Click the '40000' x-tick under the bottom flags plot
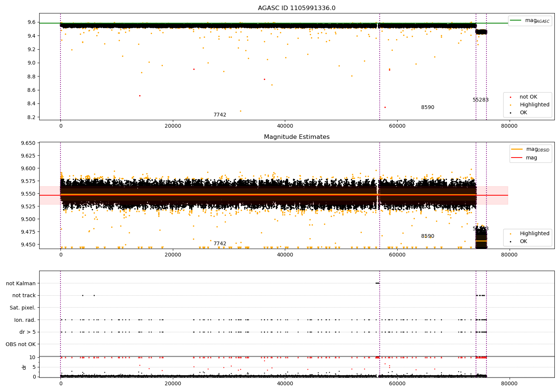This screenshot has width=560, height=392. point(285,384)
